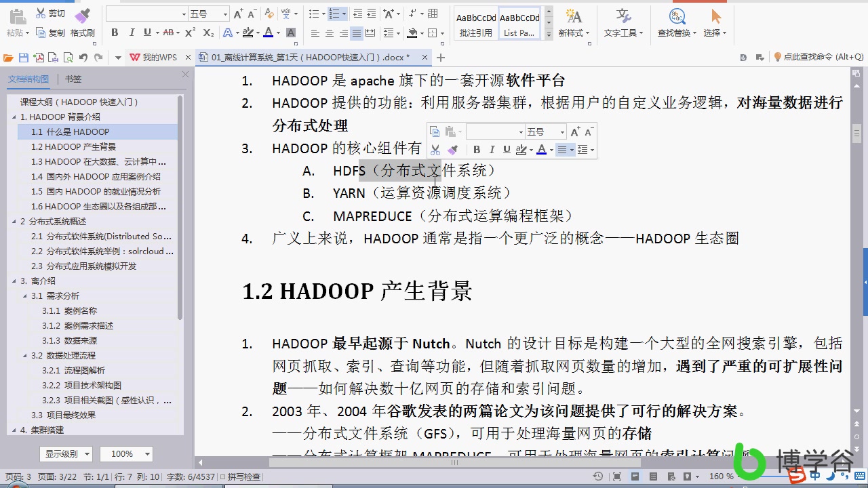Justify text in the ribbon
Viewport: 868px width, 488px height.
[357, 33]
